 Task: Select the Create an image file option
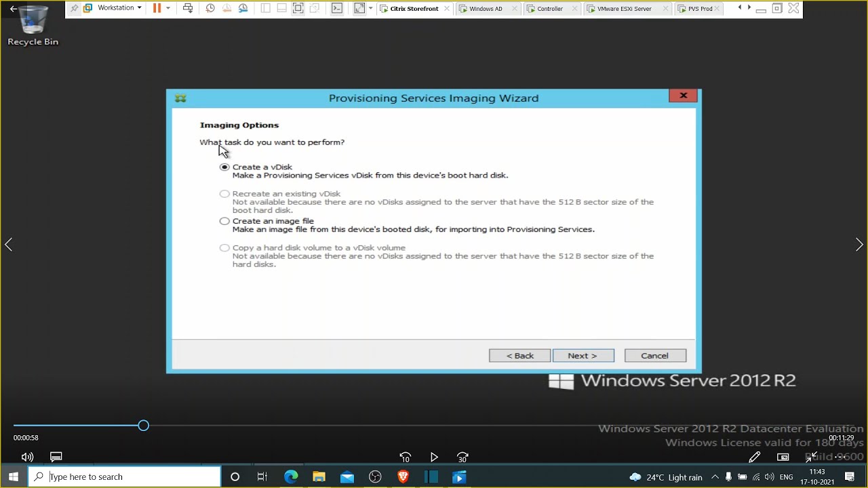[224, 221]
